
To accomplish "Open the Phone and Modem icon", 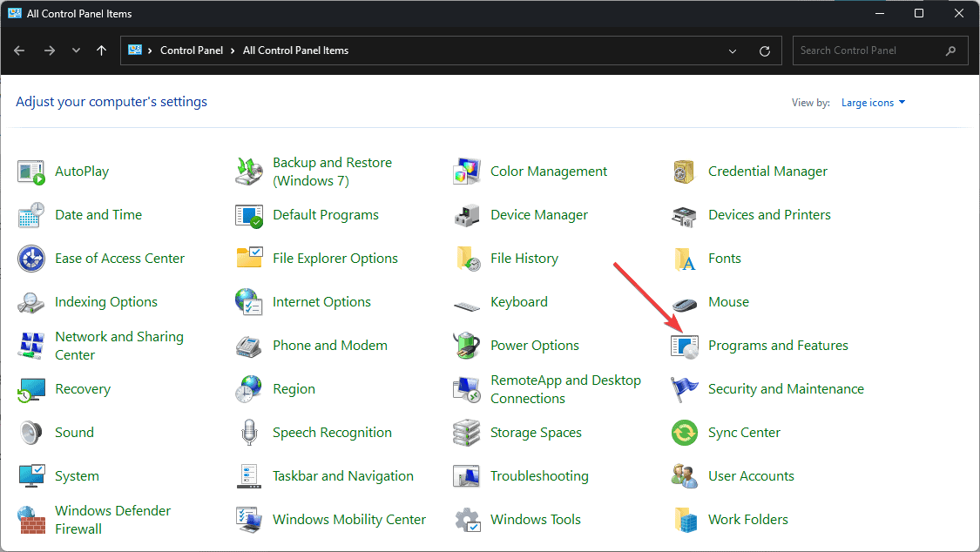I will click(249, 346).
